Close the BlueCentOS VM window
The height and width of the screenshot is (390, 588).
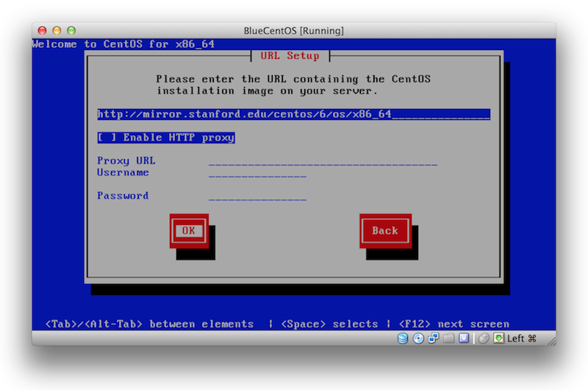click(x=43, y=30)
